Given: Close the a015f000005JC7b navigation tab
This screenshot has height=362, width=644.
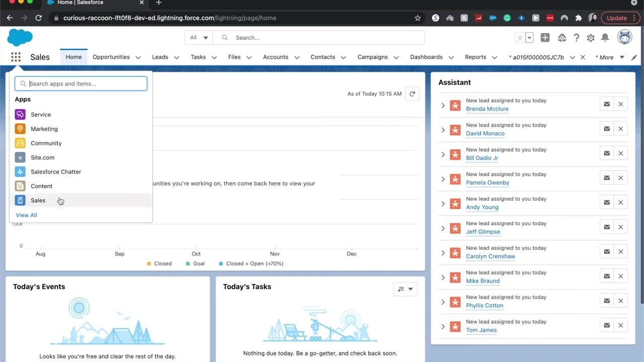Looking at the screenshot, I should pos(583,57).
